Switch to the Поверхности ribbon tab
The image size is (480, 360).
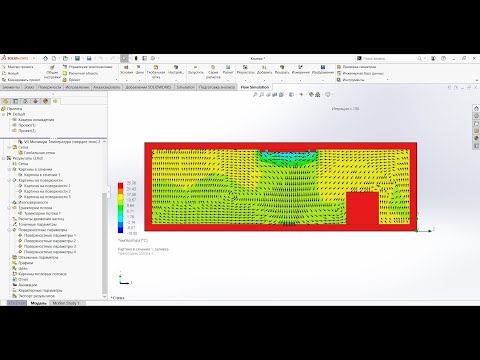coord(49,87)
